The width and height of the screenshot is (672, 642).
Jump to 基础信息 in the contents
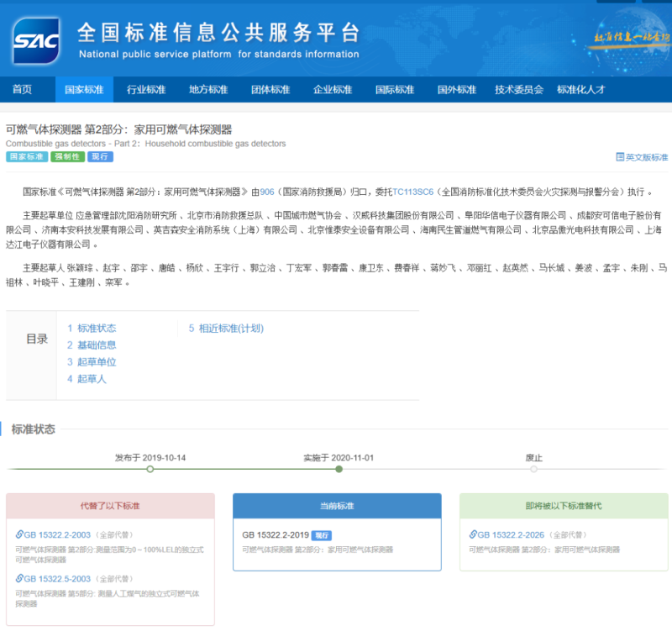pyautogui.click(x=96, y=345)
